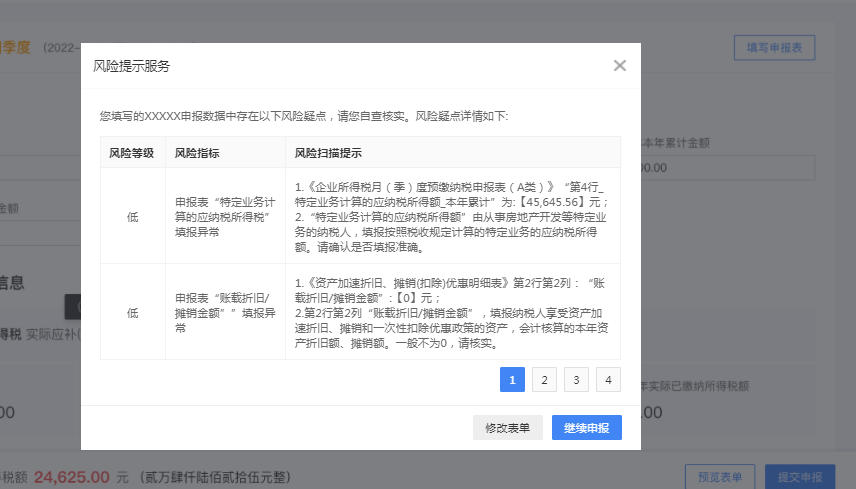856x489 pixels.
Task: Click the 填写申报表 button behind dialog
Action: pos(774,47)
